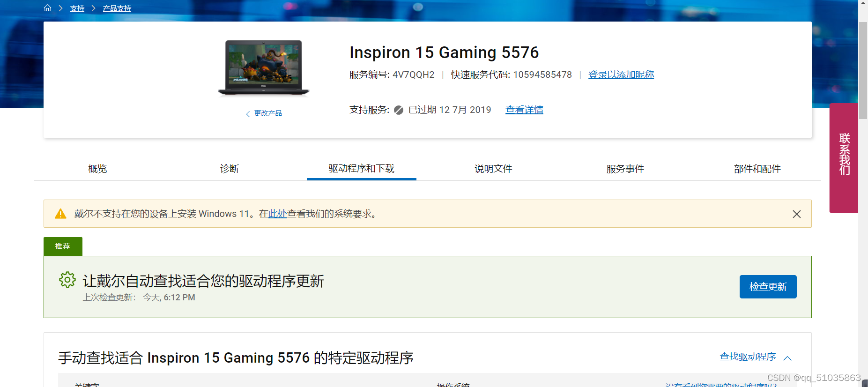
Task: Open the 支持 breadcrumb link
Action: coord(77,8)
